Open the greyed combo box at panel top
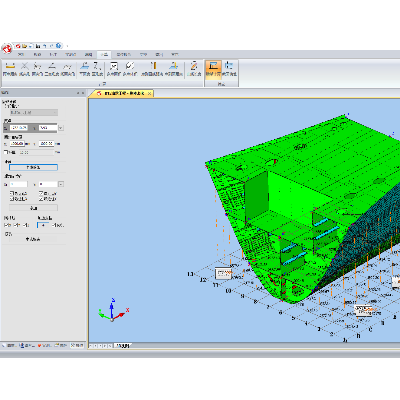400x400 pixels. pos(34,113)
